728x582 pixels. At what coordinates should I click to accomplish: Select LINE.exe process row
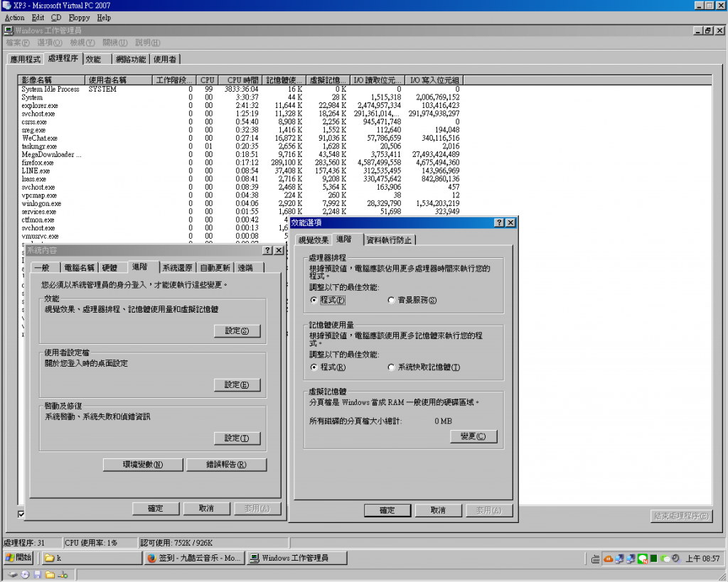240,171
